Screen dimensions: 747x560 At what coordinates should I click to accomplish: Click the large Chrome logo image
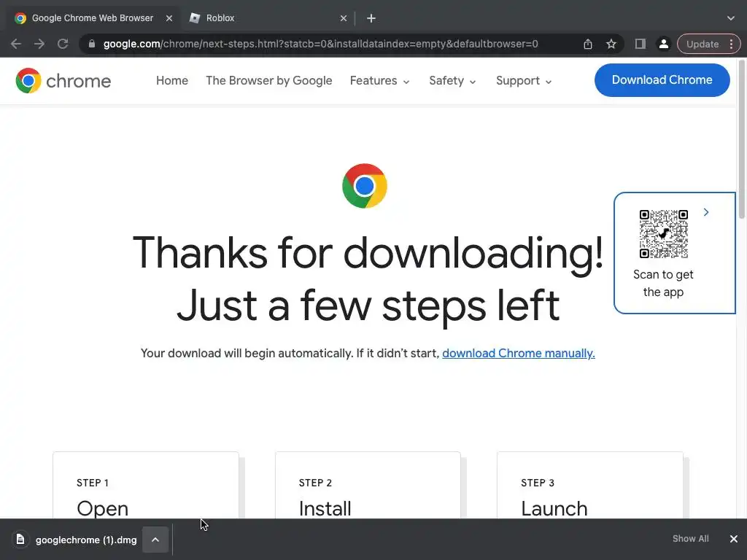coord(365,186)
